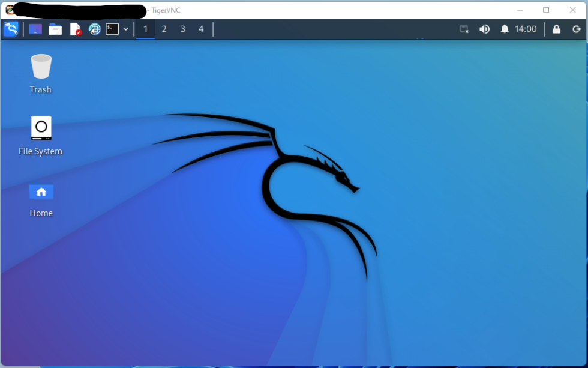The height and width of the screenshot is (368, 588).
Task: Open the file manager from the panel
Action: point(55,29)
